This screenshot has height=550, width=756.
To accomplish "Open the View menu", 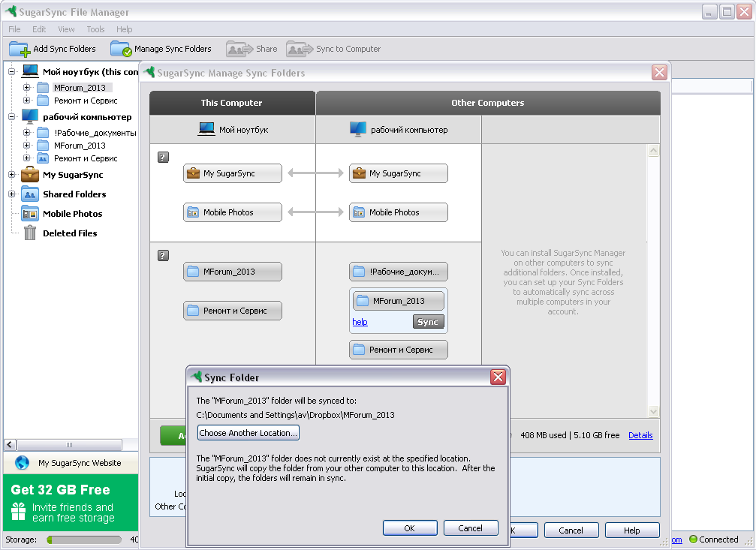I will (66, 29).
